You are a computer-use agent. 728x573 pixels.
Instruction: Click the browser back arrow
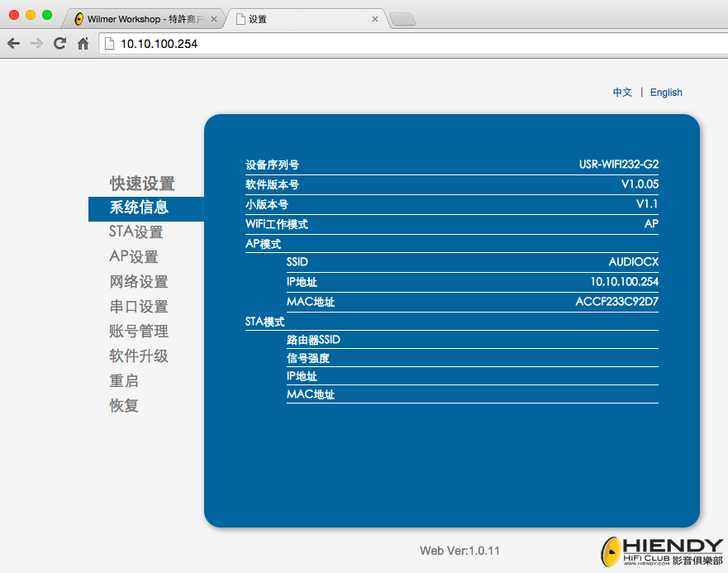13,44
